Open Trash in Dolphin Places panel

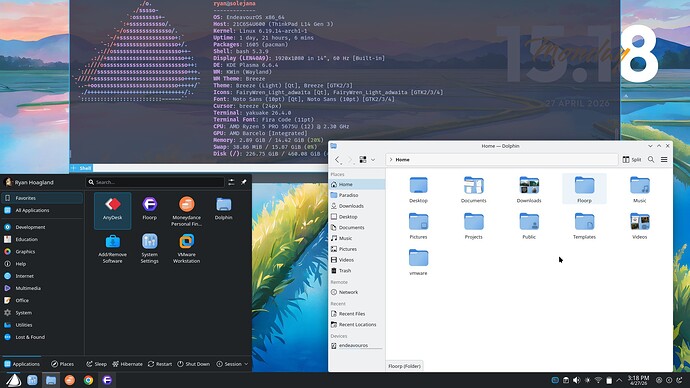357,271
